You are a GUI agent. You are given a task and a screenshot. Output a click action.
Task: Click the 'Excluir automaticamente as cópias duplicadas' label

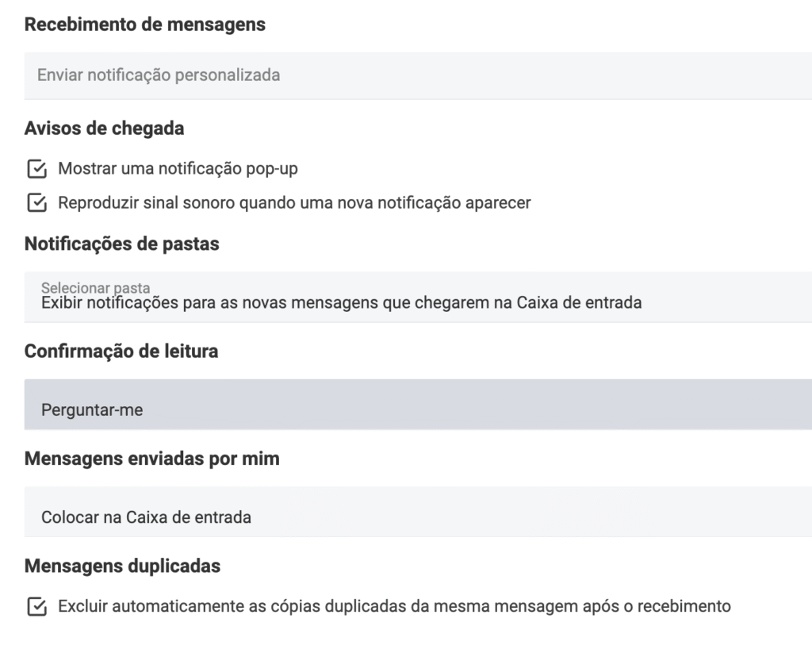click(x=394, y=608)
